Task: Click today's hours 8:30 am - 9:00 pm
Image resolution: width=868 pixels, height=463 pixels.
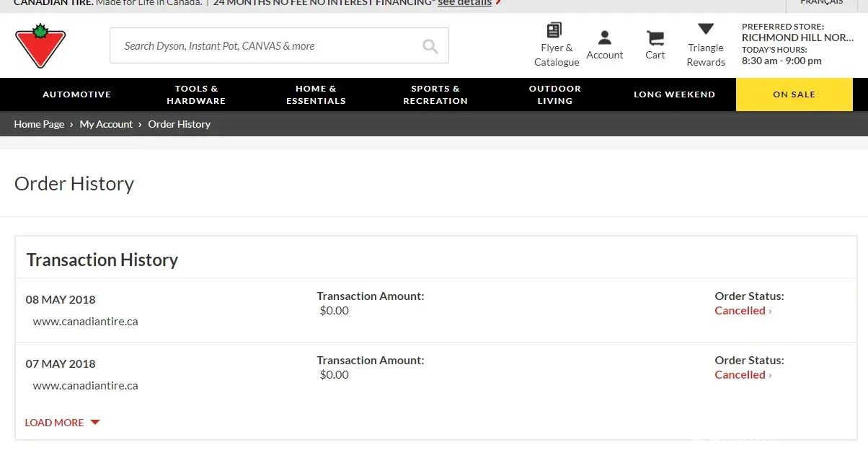Action: click(781, 61)
